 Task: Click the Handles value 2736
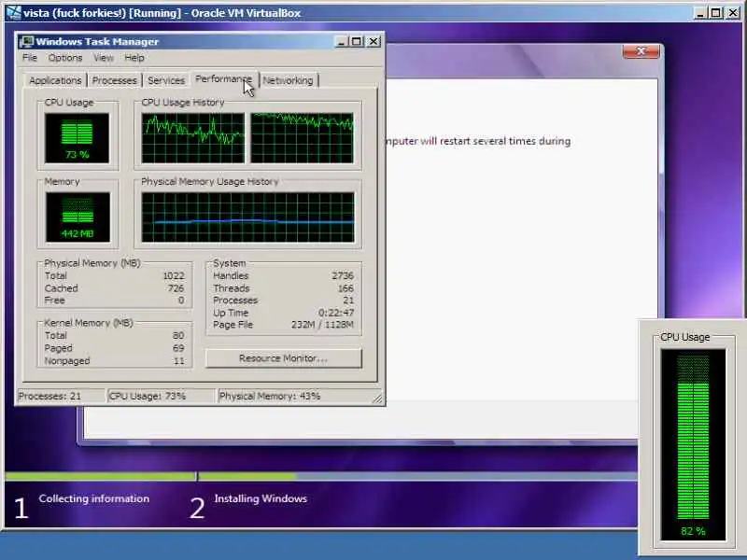coord(343,276)
